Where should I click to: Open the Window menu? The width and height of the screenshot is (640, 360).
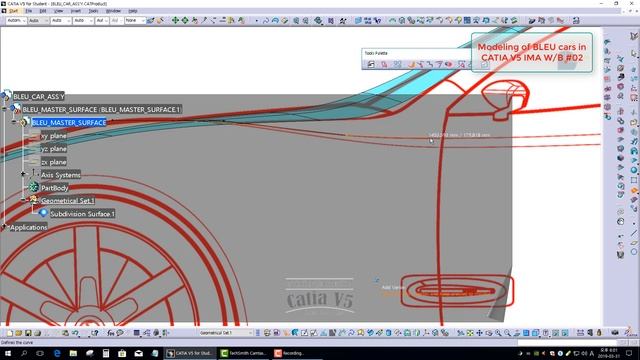[x=113, y=11]
